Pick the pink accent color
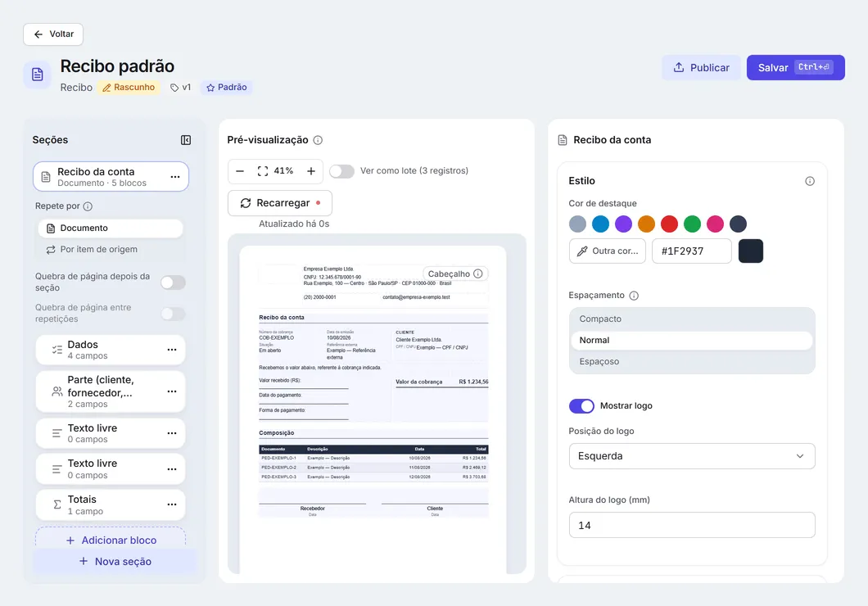The height and width of the screenshot is (606, 868). [x=715, y=224]
